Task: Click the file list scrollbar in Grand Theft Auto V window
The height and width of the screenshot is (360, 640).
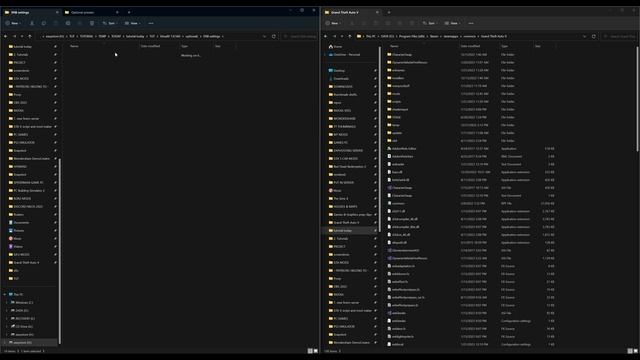Action: click(x=637, y=98)
